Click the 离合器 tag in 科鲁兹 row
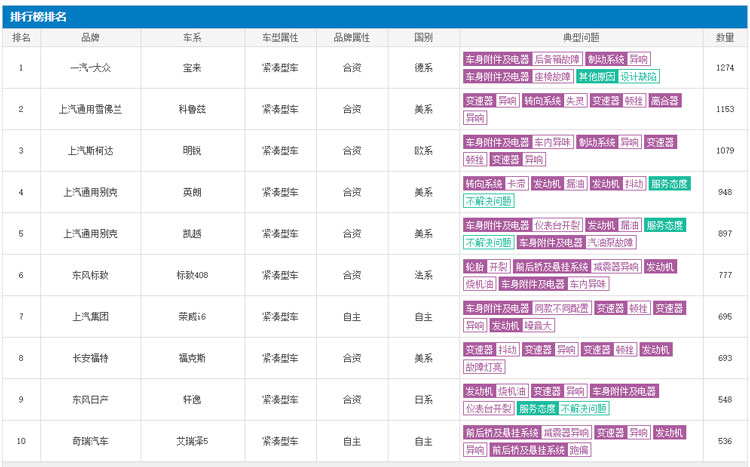This screenshot has width=750, height=467. [665, 101]
